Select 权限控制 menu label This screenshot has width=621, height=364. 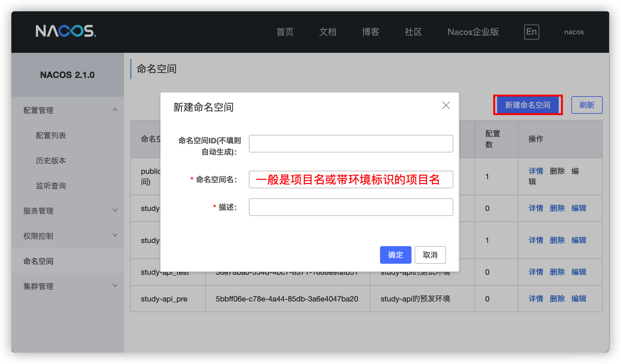(x=38, y=236)
